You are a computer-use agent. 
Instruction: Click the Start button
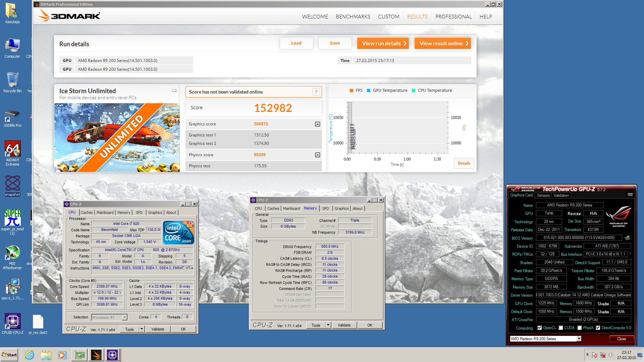click(9, 355)
